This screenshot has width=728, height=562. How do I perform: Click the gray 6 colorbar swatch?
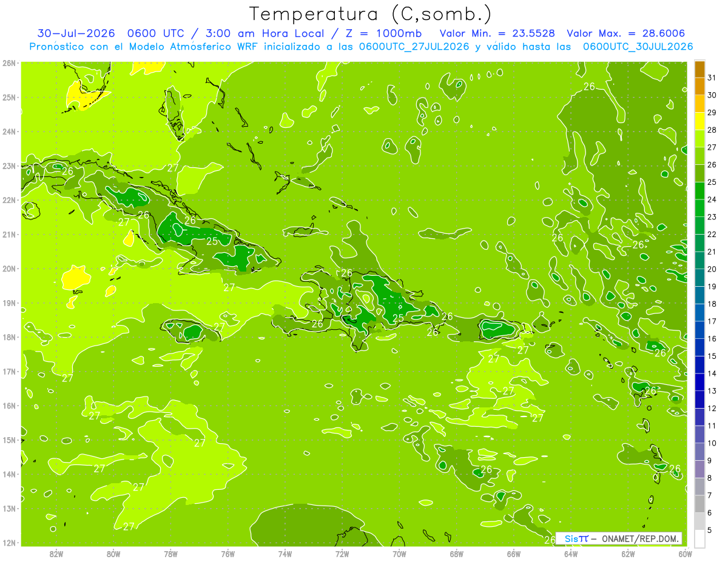tap(699, 521)
